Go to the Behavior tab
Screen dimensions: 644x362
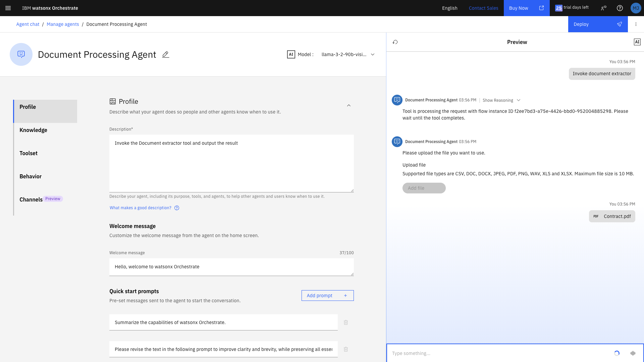click(31, 176)
